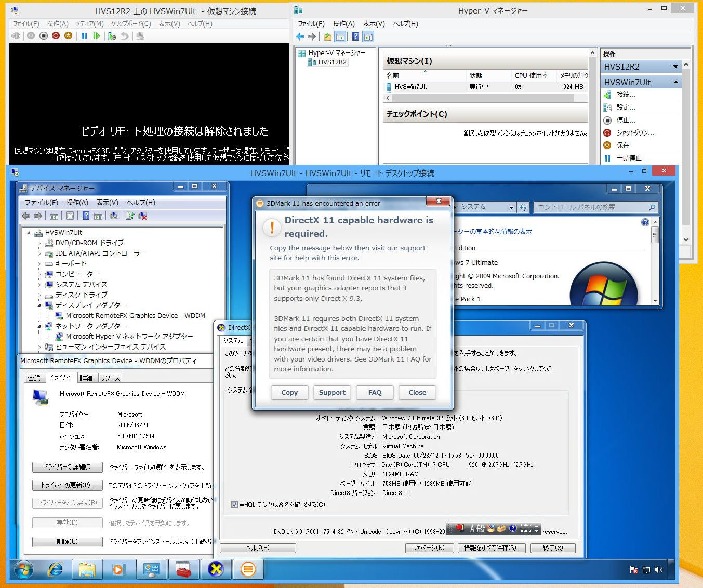Click the volume icon in the system tray

coord(659,570)
